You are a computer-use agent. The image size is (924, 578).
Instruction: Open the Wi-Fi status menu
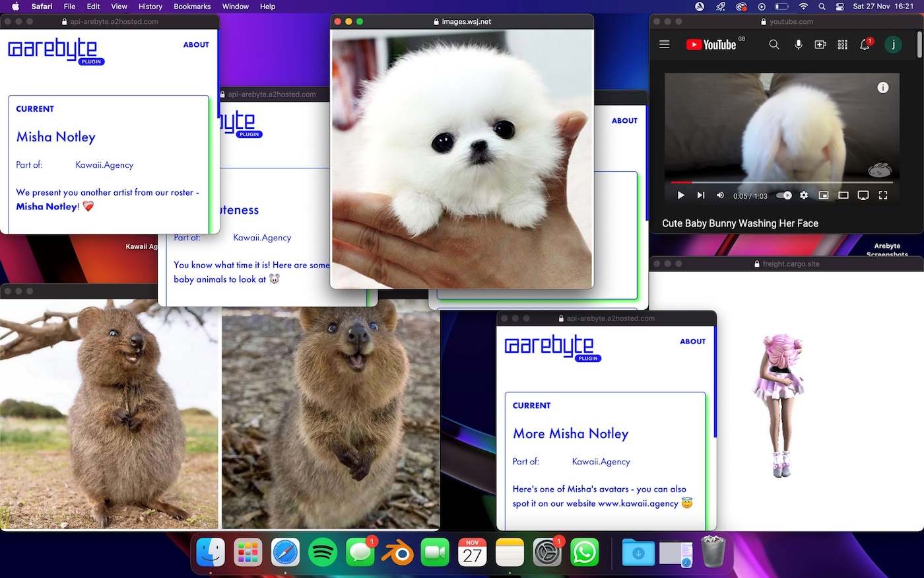[x=803, y=7]
